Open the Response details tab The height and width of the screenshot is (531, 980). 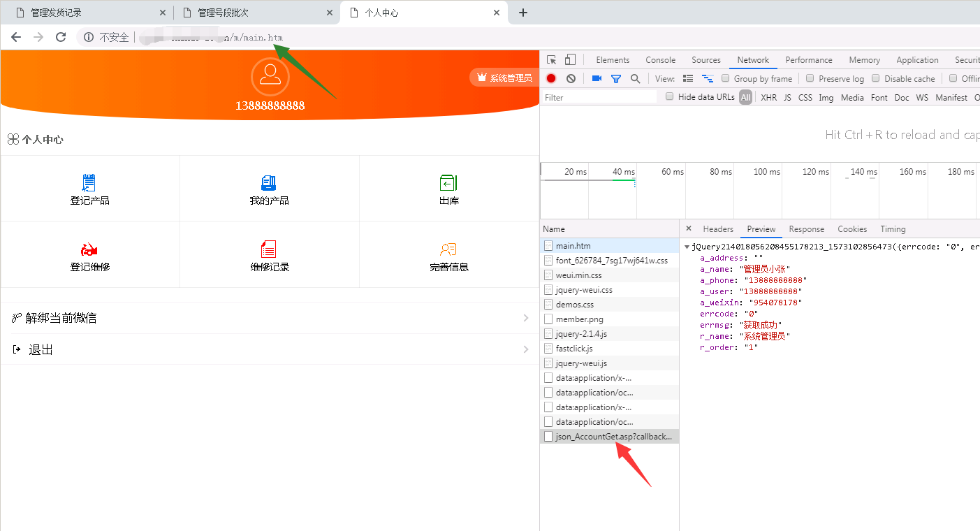coord(807,229)
